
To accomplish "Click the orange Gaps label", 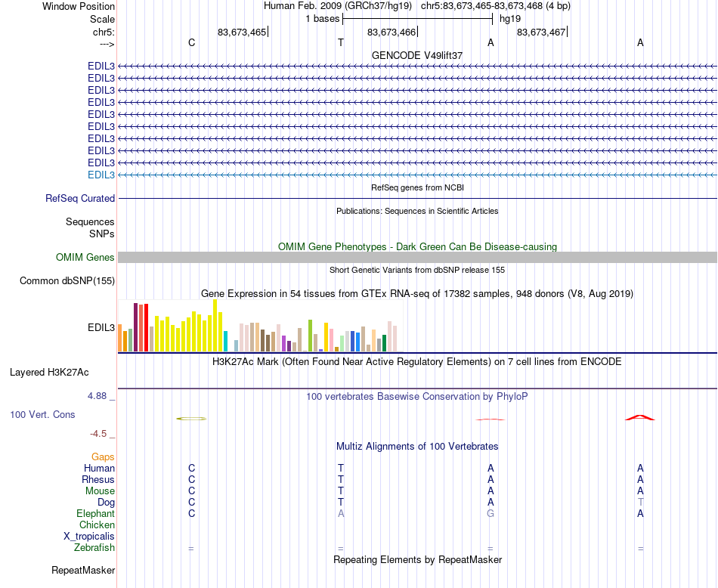I will [103, 457].
